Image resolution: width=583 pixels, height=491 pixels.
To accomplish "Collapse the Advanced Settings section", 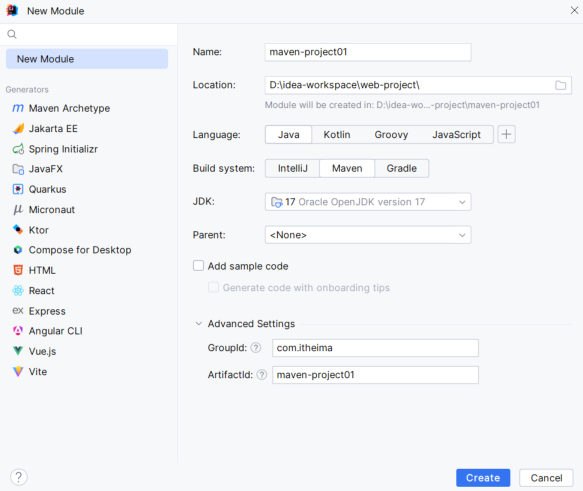I will point(199,324).
